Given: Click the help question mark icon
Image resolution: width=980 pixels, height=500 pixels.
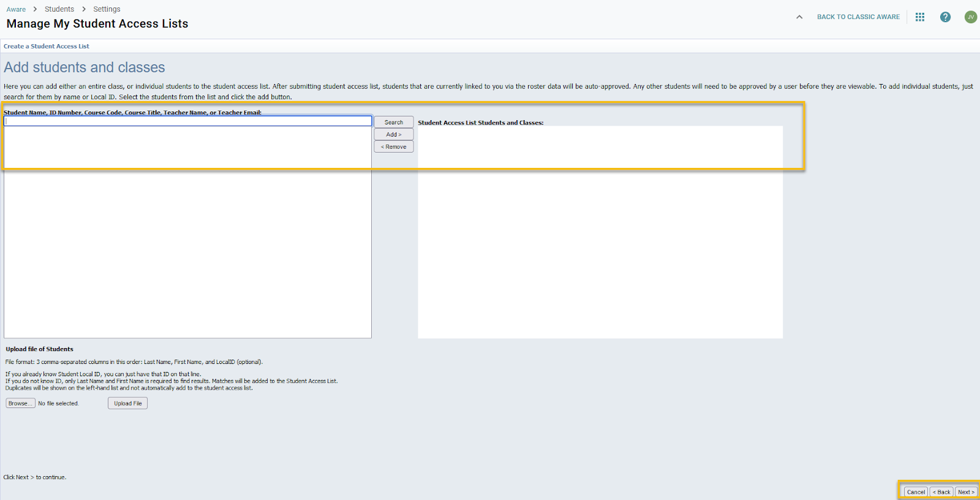Looking at the screenshot, I should (945, 17).
